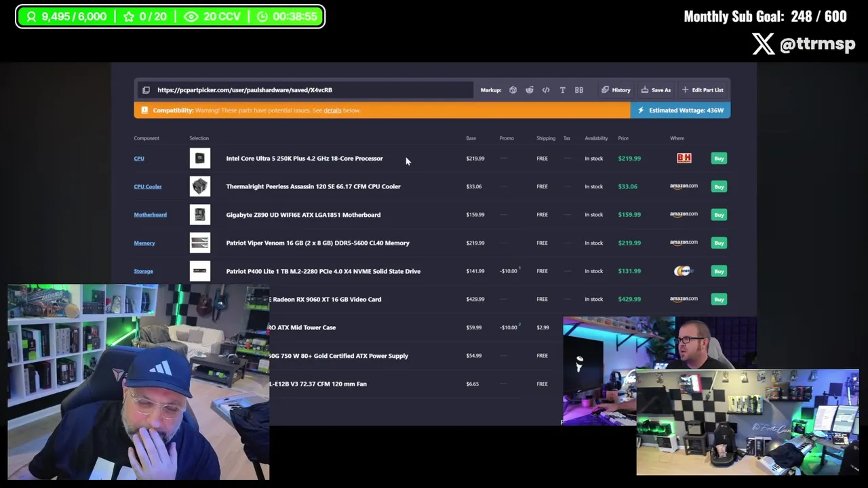The width and height of the screenshot is (868, 488).
Task: Select BBCode markup icon
Action: point(579,90)
